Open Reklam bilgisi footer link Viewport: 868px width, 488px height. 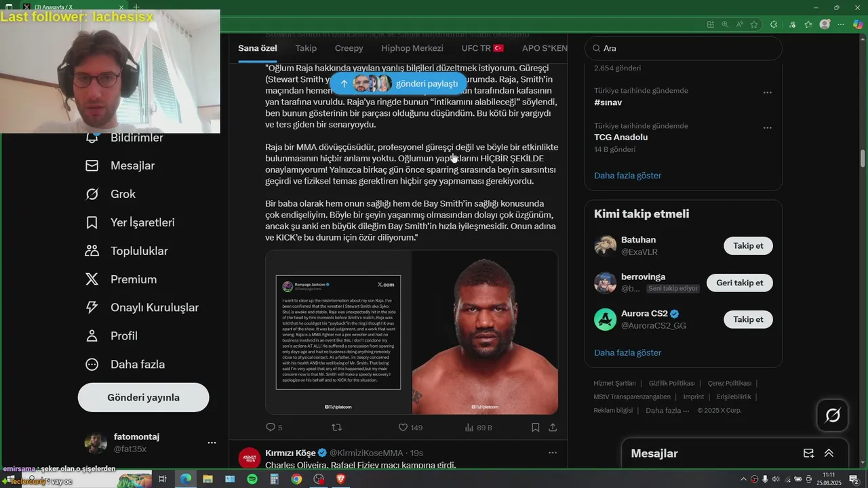pos(613,410)
